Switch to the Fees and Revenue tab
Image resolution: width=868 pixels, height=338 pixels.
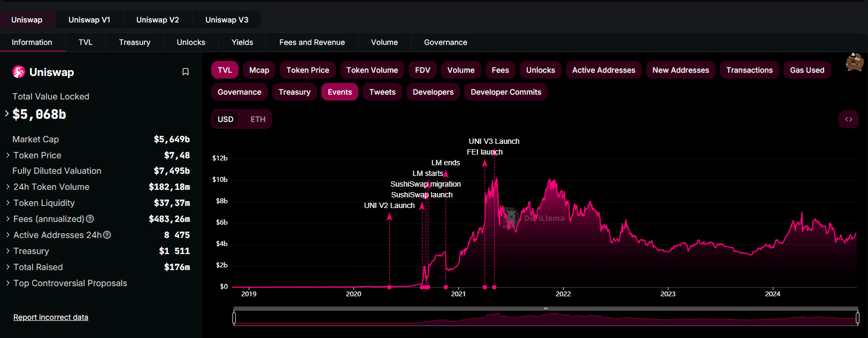pos(312,42)
